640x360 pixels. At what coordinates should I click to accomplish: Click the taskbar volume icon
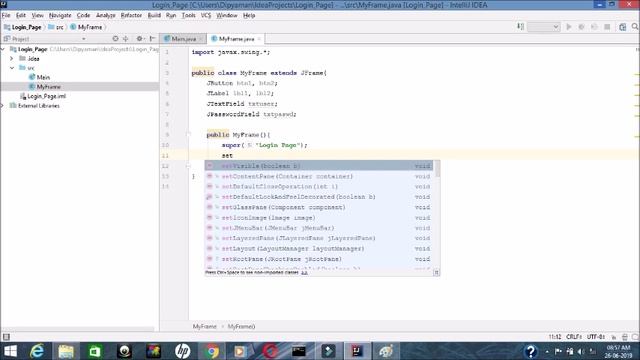point(581,351)
